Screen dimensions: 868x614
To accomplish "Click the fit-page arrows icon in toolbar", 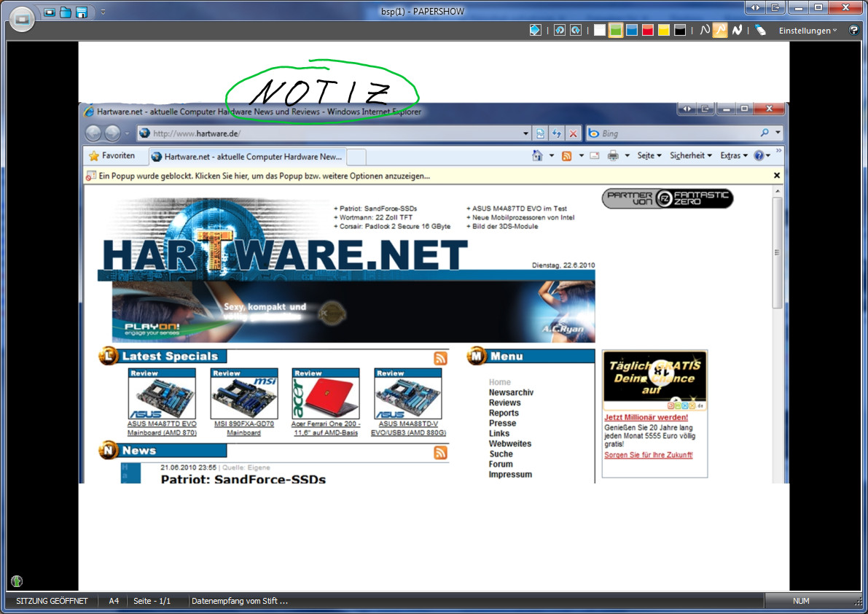I will (x=536, y=30).
